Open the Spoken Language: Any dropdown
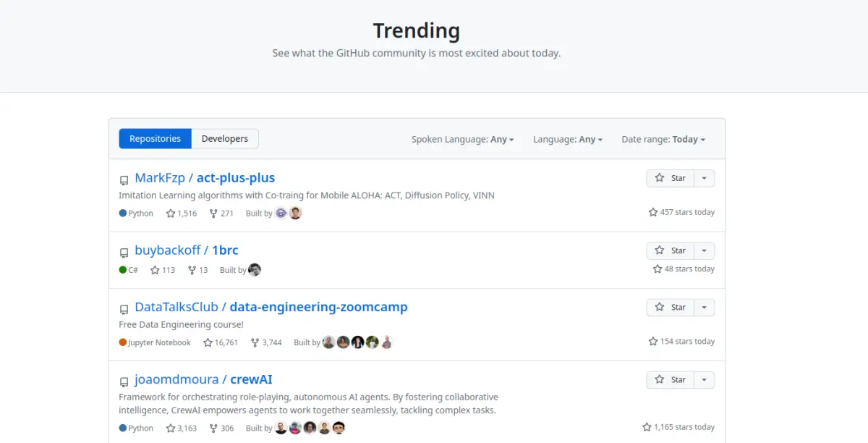The height and width of the screenshot is (443, 868). 463,140
